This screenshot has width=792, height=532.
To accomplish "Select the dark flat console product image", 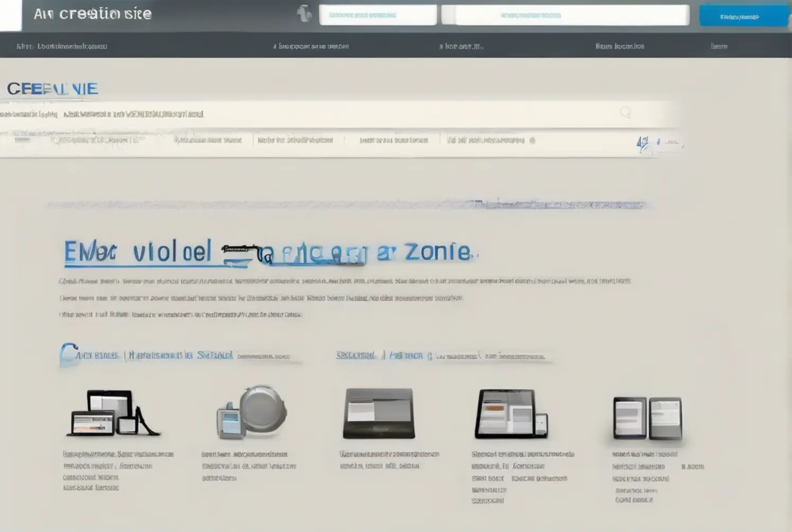I will point(379,413).
